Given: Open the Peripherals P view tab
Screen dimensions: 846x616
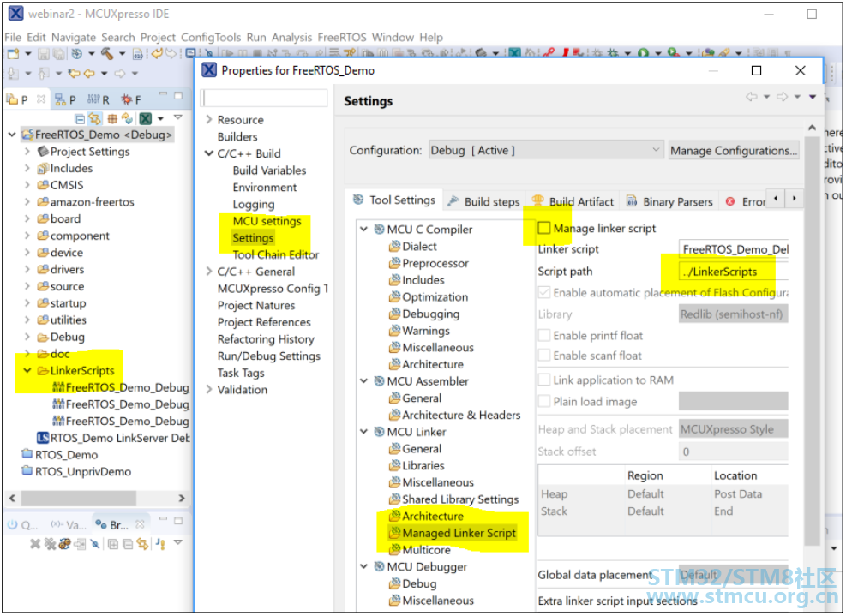Looking at the screenshot, I should click(x=65, y=99).
